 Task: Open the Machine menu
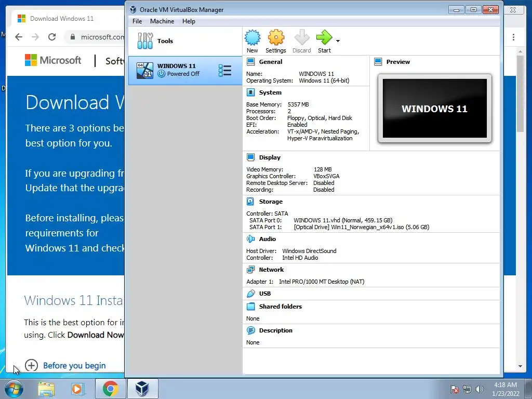162,21
